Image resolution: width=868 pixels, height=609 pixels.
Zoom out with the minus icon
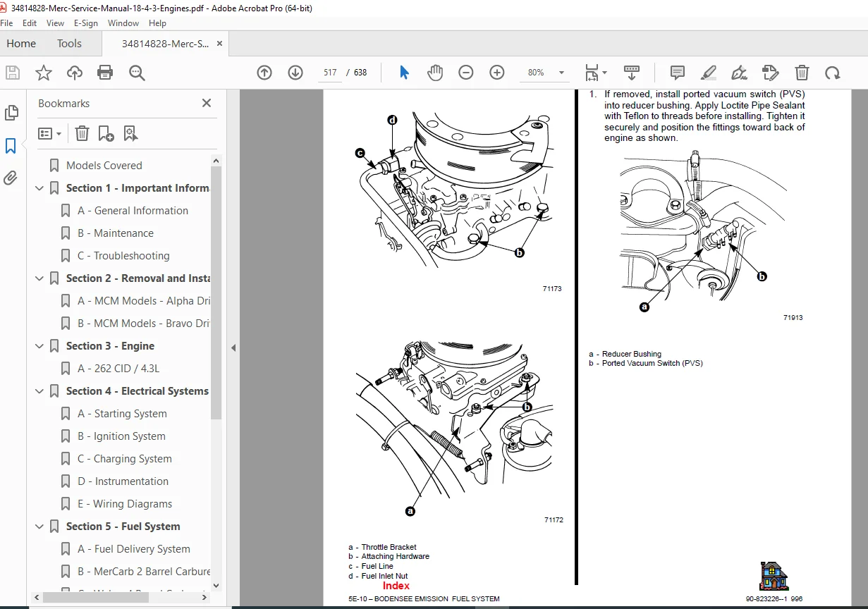pos(466,73)
